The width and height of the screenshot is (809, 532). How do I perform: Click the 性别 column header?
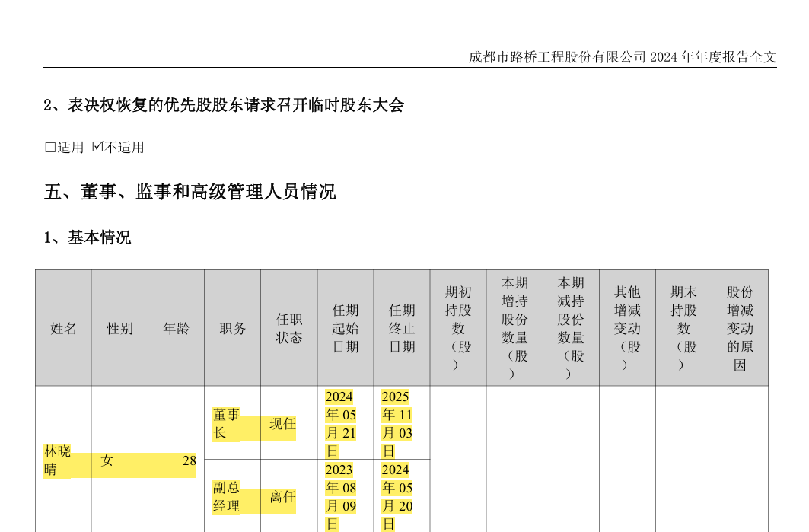119,329
